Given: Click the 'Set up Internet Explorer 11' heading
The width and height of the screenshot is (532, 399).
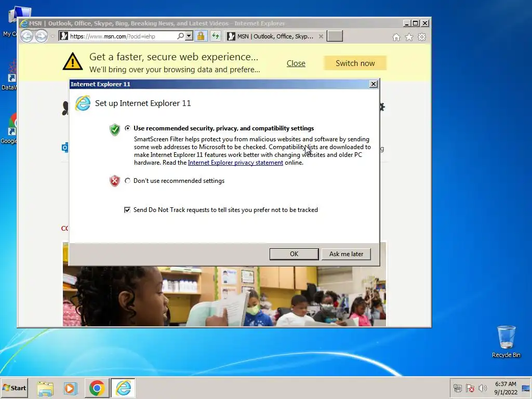Looking at the screenshot, I should click(143, 103).
